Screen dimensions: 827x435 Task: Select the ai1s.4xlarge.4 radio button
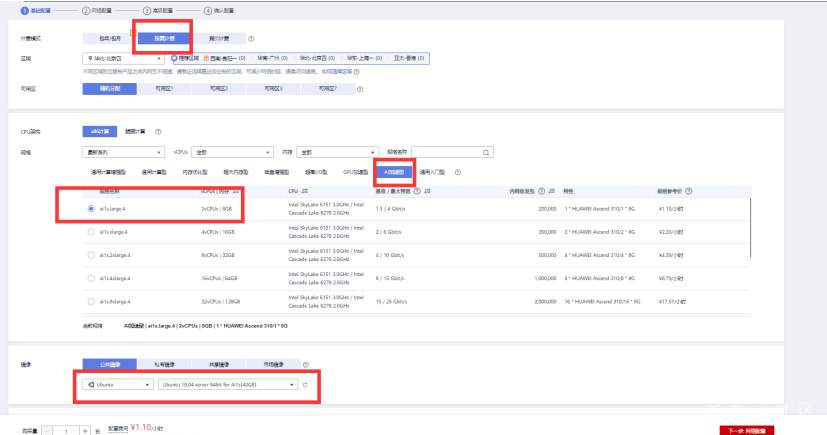pos(91,278)
